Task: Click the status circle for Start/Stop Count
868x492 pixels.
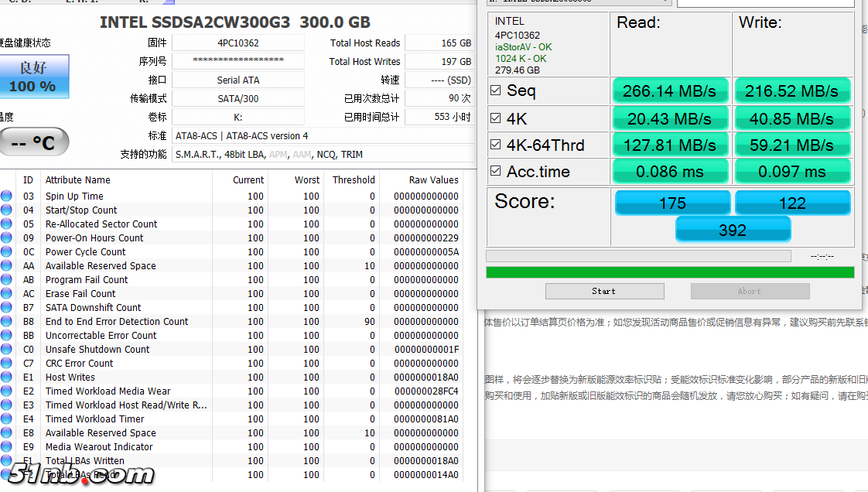Action: coord(6,210)
